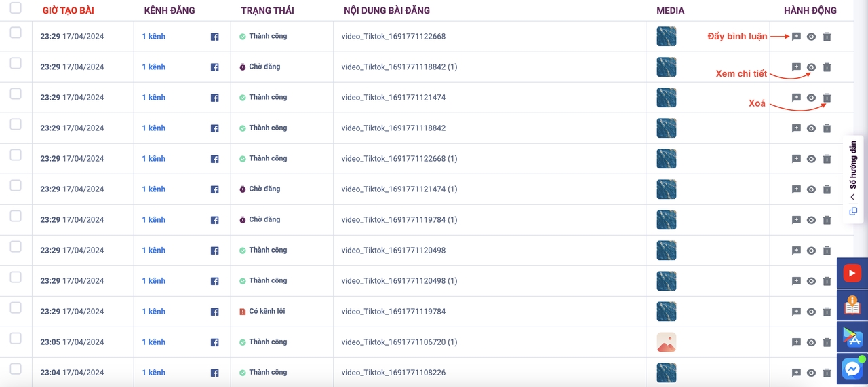The height and width of the screenshot is (387, 868).
Task: Open image placeholder thumbnail of video_Tiktok_1691771106720 (1)
Action: coord(667,342)
